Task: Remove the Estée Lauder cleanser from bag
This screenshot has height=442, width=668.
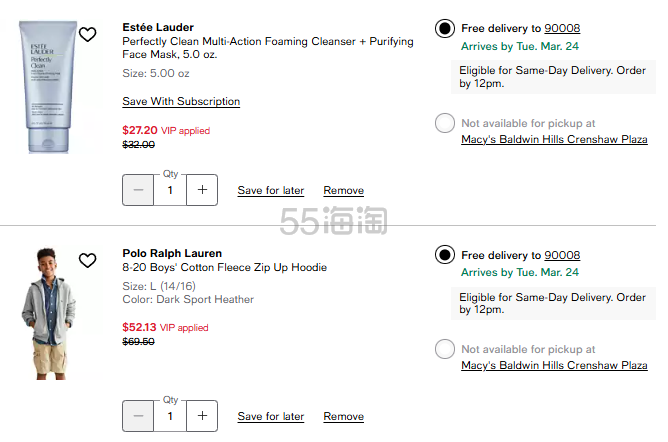Action: (x=343, y=191)
